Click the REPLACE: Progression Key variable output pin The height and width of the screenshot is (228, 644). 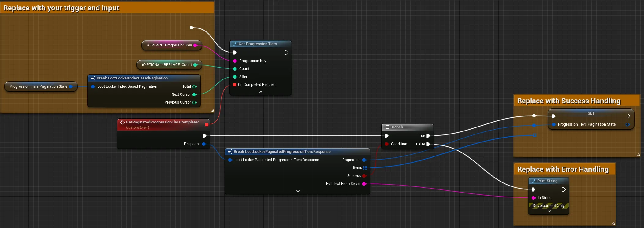[x=195, y=45]
